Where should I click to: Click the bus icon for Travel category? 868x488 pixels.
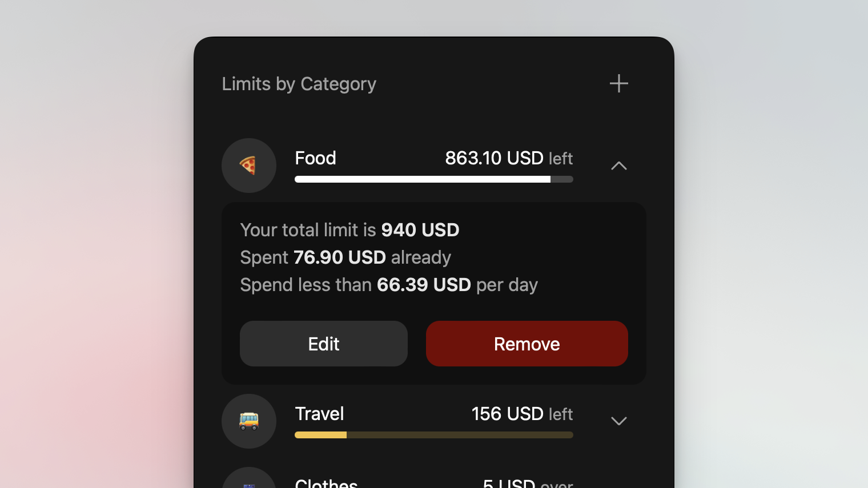tap(249, 421)
